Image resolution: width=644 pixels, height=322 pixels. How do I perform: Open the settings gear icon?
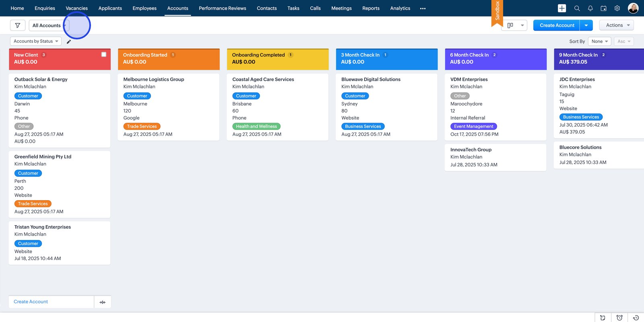(617, 8)
